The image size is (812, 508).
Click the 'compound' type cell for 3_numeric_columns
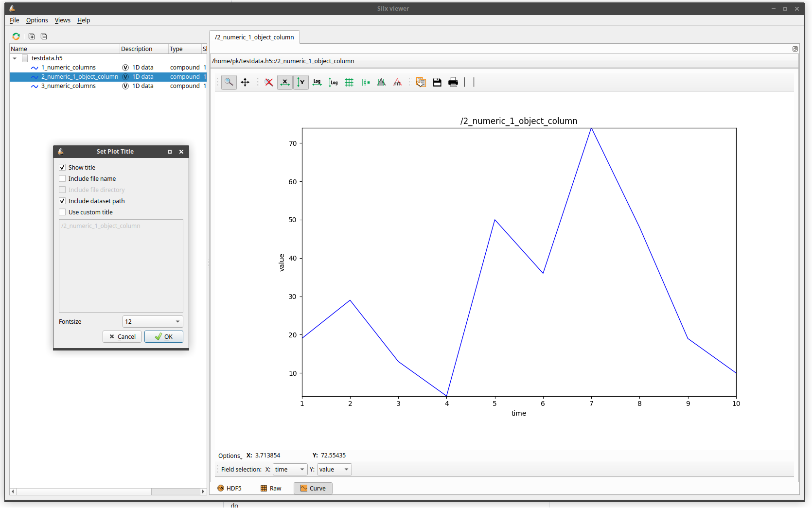point(185,86)
